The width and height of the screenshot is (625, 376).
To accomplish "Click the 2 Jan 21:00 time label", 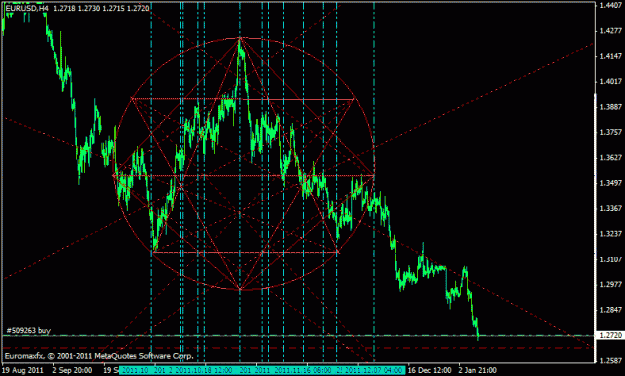I will pyautogui.click(x=478, y=370).
